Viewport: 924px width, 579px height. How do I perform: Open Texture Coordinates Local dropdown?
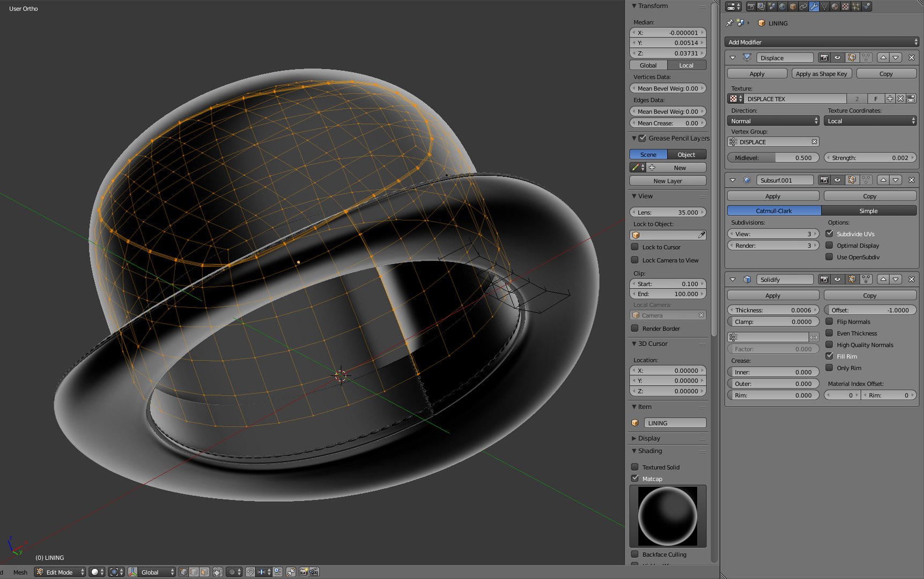click(x=870, y=121)
